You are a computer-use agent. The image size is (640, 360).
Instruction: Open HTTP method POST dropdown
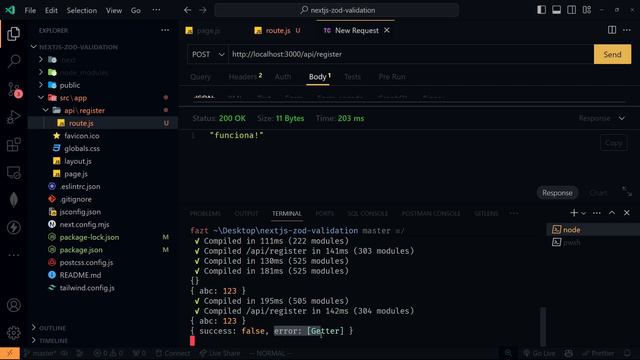[208, 54]
